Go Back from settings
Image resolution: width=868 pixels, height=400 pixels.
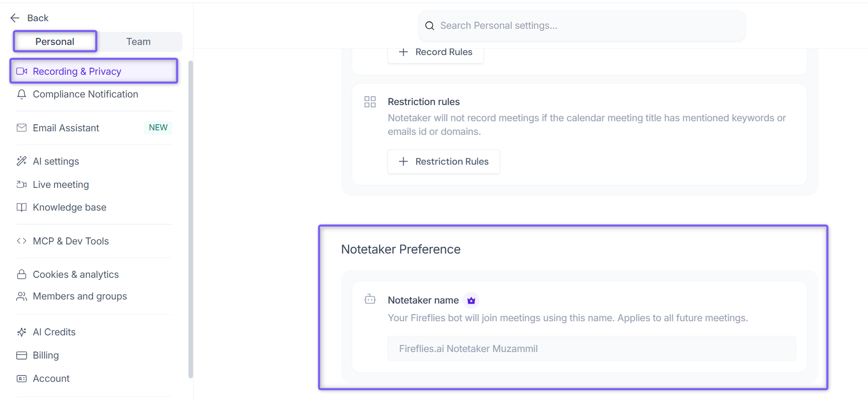29,18
